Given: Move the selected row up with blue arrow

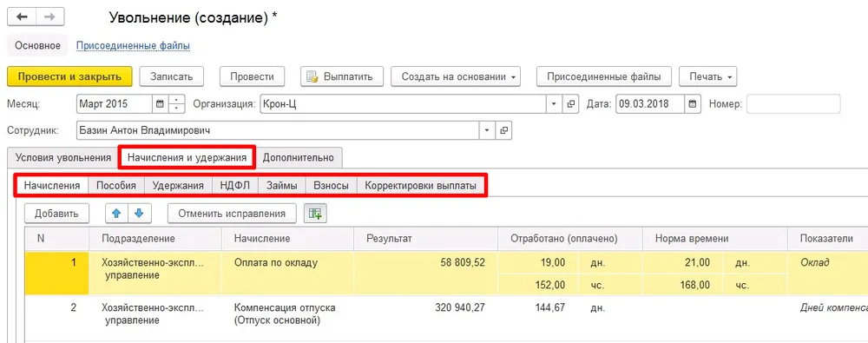Looking at the screenshot, I should pos(117,214).
